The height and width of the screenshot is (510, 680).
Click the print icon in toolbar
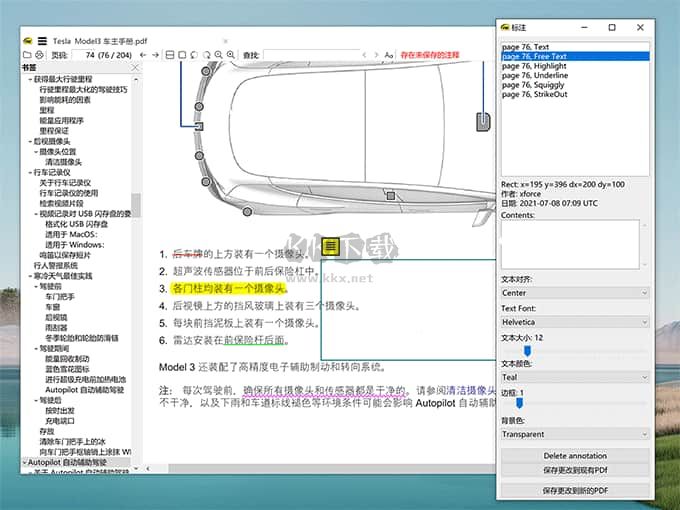point(39,55)
